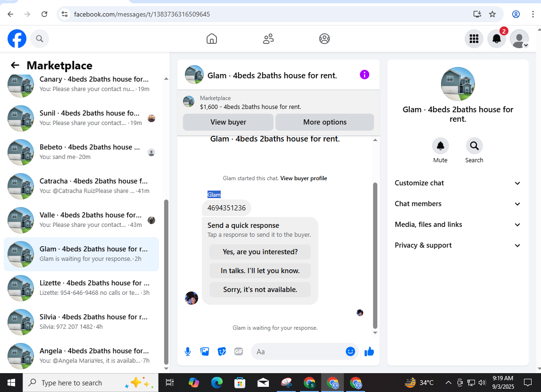Screen dimensions: 541x392
Task: Open the Lizette conversation
Action: (82, 288)
